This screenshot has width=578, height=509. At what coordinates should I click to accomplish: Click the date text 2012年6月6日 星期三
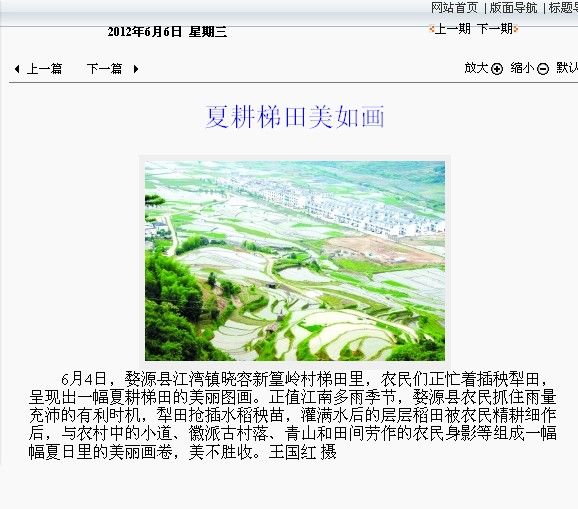coord(167,32)
